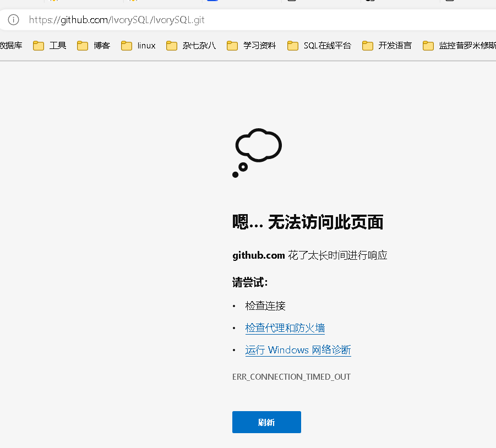The height and width of the screenshot is (448, 496).
Task: Click the 检查代理和防火墙 link
Action: click(285, 328)
